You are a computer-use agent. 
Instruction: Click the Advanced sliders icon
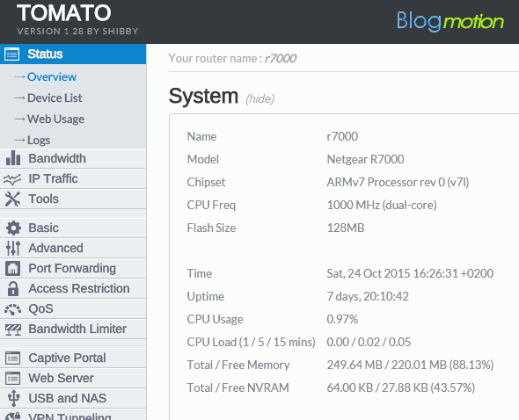click(x=13, y=248)
